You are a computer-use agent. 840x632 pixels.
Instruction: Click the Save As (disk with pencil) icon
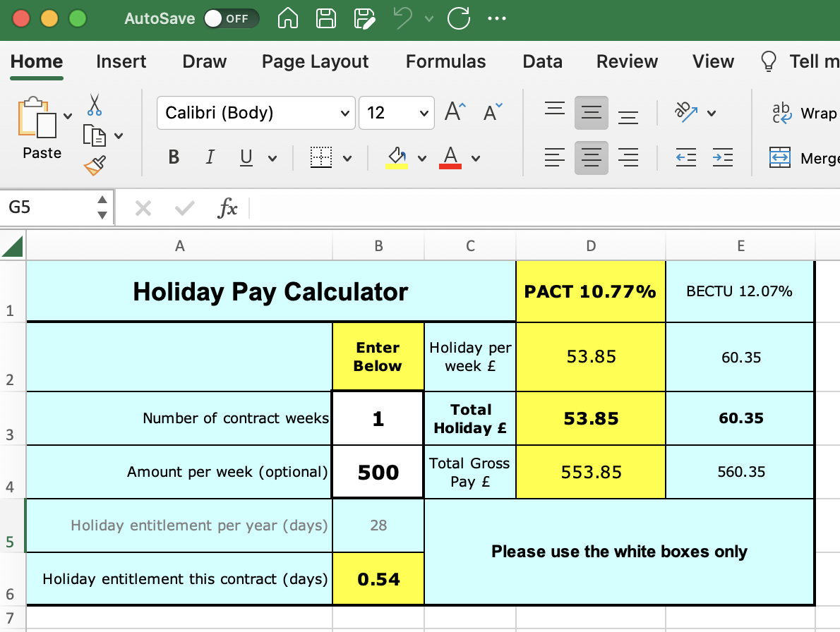[365, 18]
